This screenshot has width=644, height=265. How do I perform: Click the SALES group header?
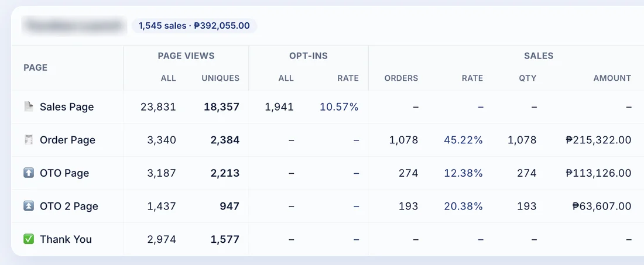coord(539,56)
